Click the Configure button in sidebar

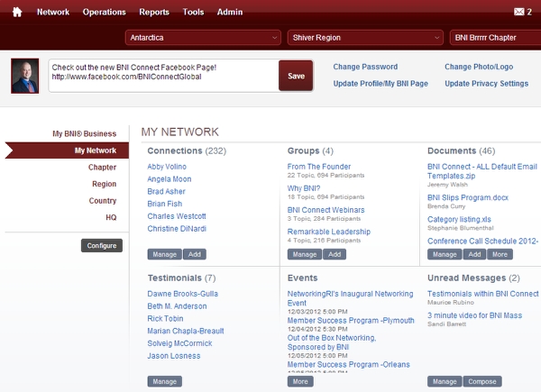[102, 245]
